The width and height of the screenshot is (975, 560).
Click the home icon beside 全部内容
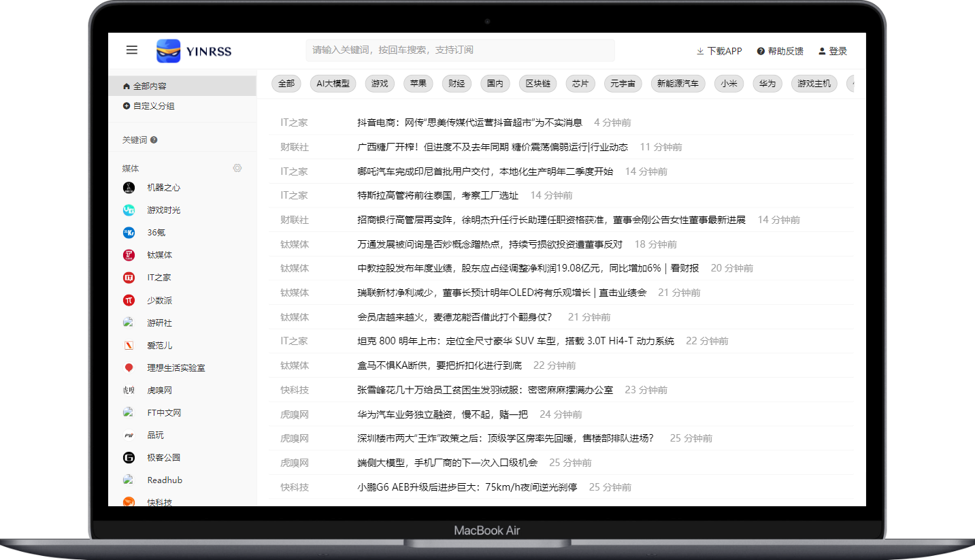tap(127, 86)
